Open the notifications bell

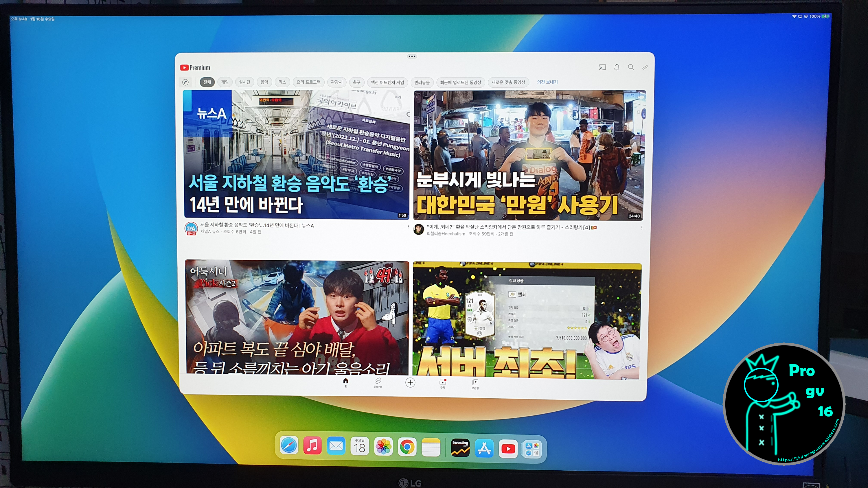coord(617,67)
